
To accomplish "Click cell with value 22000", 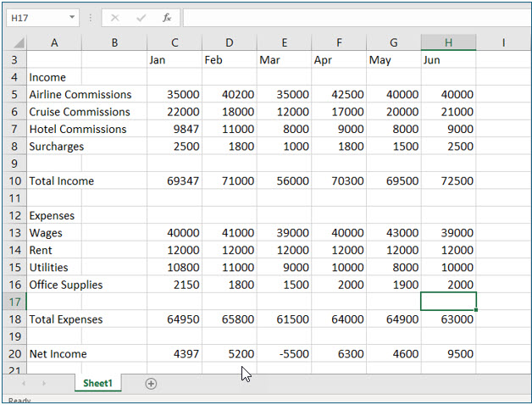I will click(x=175, y=112).
